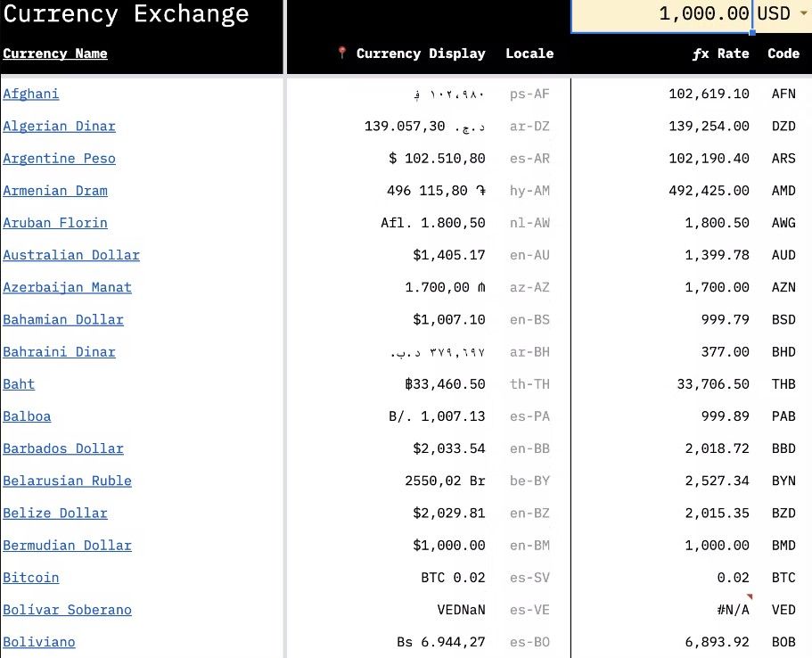This screenshot has width=812, height=658.
Task: Open the Bitcoin currency link
Action: pyautogui.click(x=31, y=577)
